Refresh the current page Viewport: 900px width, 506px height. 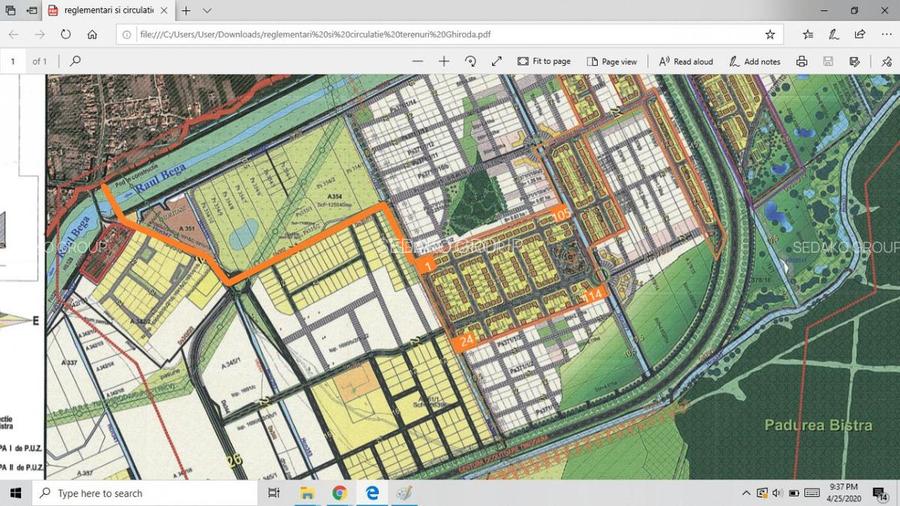coord(66,34)
